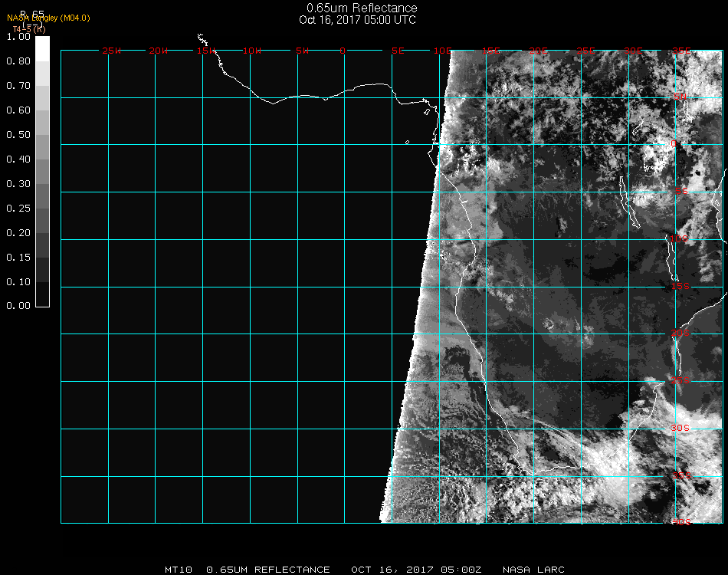Image resolution: width=728 pixels, height=575 pixels.
Task: Pick the darkest 0.00 segment of colorbar
Action: pos(42,299)
